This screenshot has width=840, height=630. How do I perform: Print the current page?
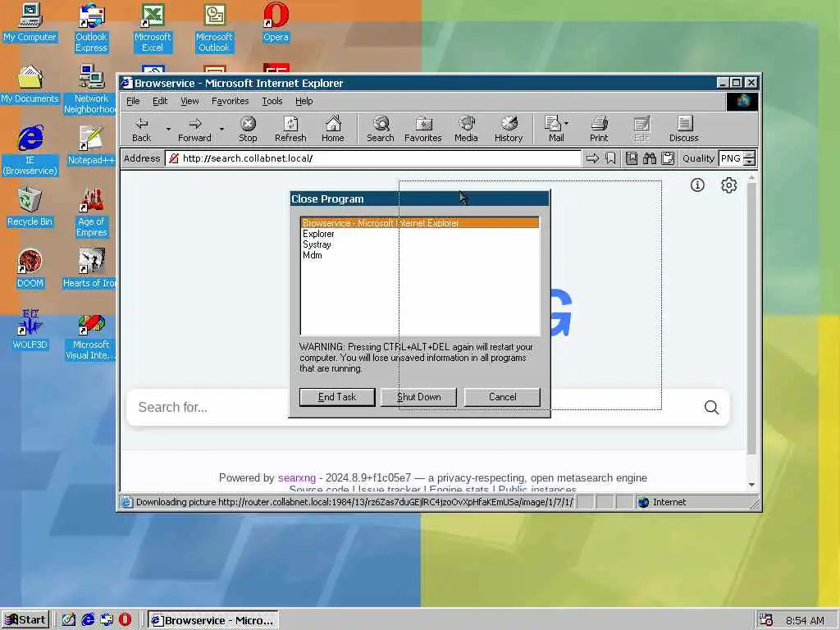click(x=599, y=130)
